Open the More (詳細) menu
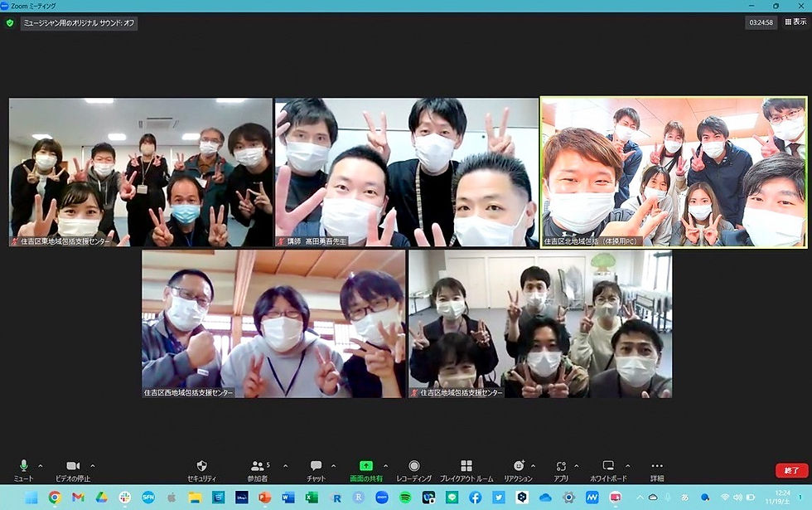This screenshot has height=510, width=812. point(657,470)
